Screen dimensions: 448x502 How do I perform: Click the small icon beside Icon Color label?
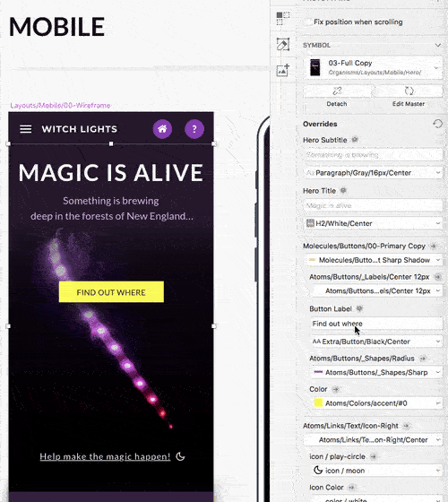[351, 488]
